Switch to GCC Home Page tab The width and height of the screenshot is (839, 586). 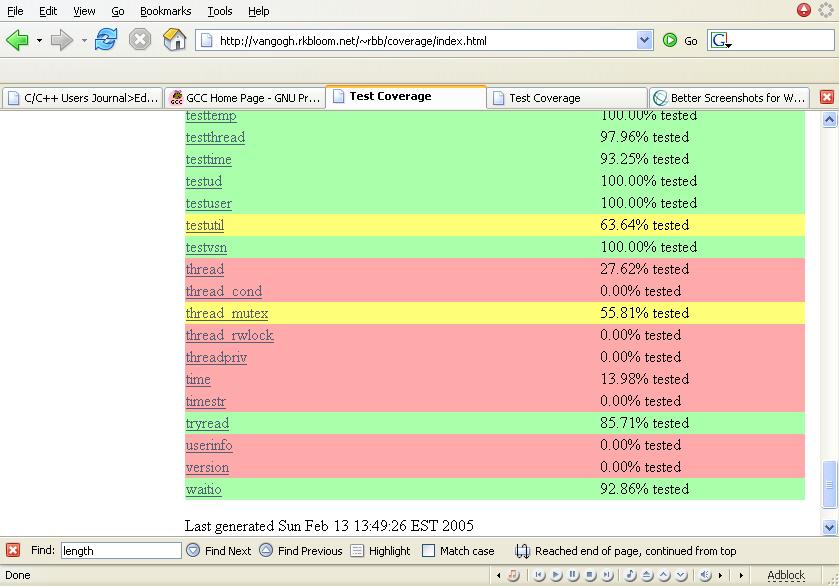tap(245, 97)
